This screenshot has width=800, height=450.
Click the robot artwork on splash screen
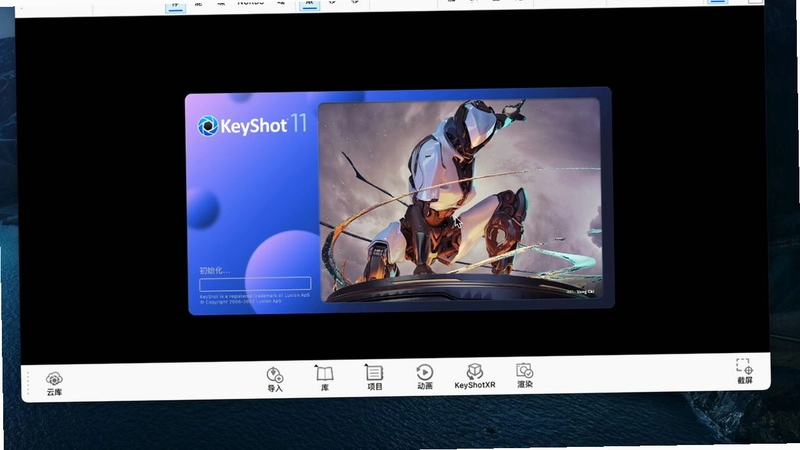(461, 199)
